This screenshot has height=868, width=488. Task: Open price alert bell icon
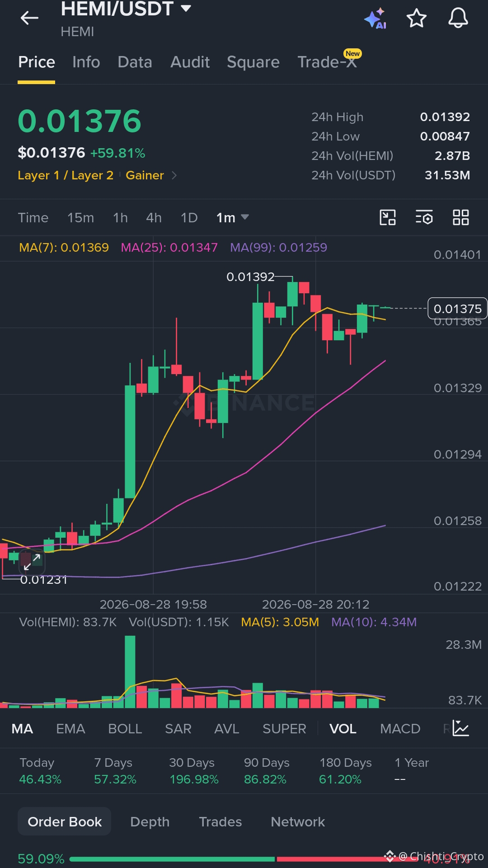[x=458, y=19]
